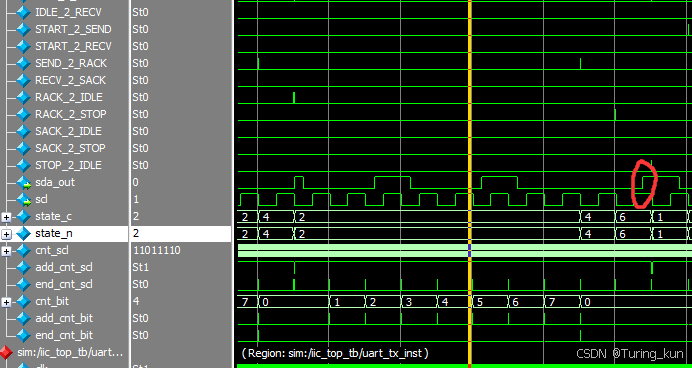Click the sda_out output port icon

[x=24, y=183]
